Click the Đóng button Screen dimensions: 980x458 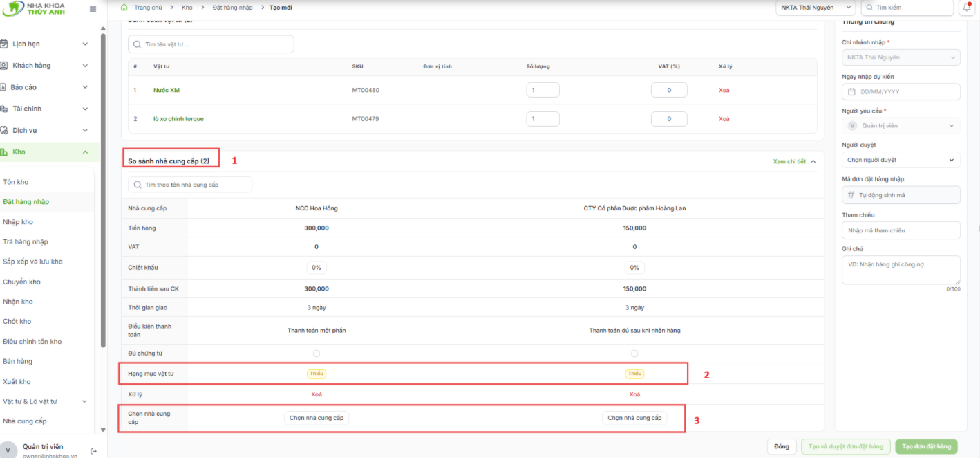pos(782,446)
